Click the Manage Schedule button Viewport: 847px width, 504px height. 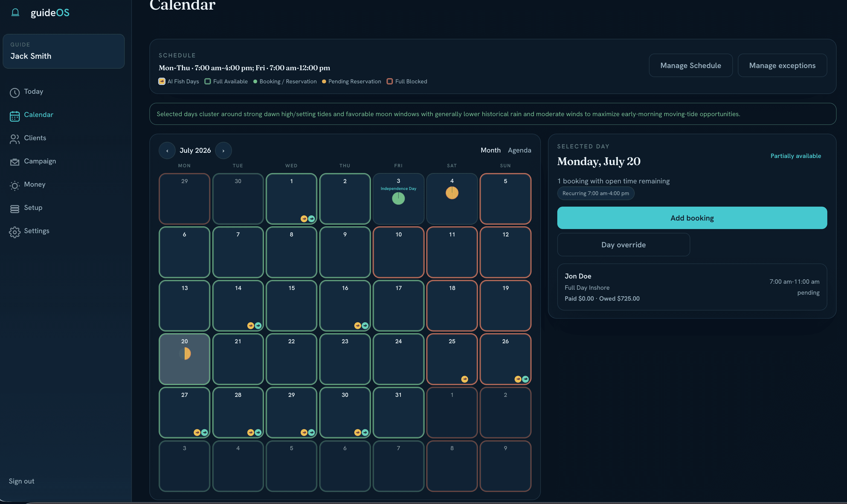point(691,66)
